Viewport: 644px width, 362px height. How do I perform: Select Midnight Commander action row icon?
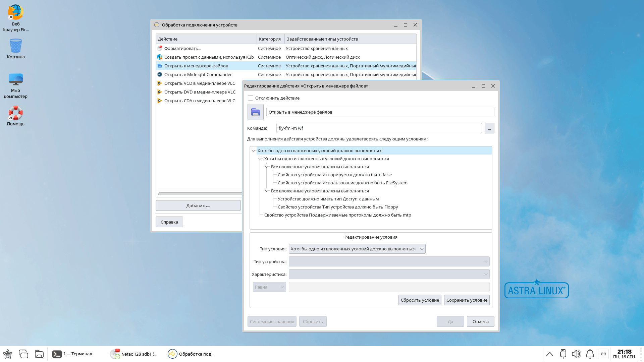pos(160,74)
